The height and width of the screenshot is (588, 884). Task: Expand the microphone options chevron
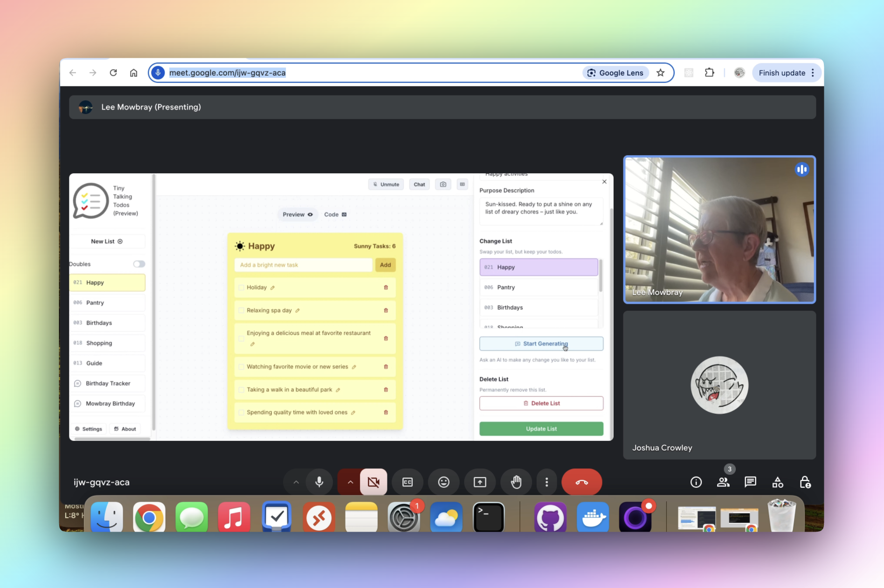[x=295, y=482]
